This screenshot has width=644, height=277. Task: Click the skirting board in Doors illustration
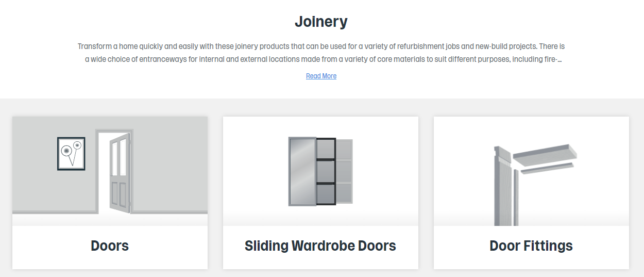point(54,211)
